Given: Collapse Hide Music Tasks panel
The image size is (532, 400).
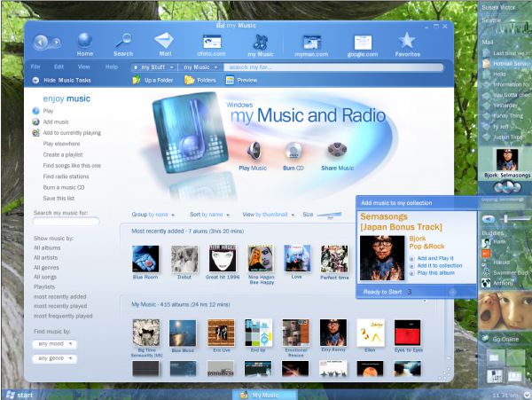Looking at the screenshot, I should click(x=35, y=81).
